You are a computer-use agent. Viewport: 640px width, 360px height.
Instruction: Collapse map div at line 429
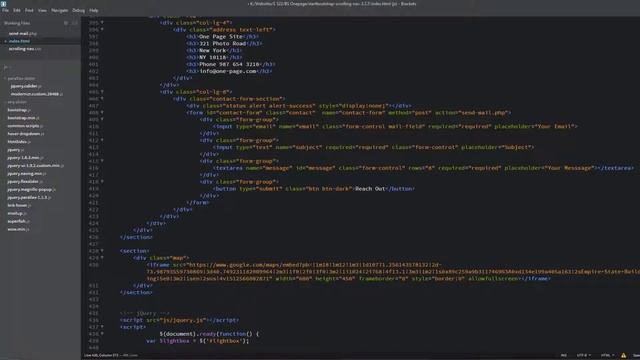102,258
